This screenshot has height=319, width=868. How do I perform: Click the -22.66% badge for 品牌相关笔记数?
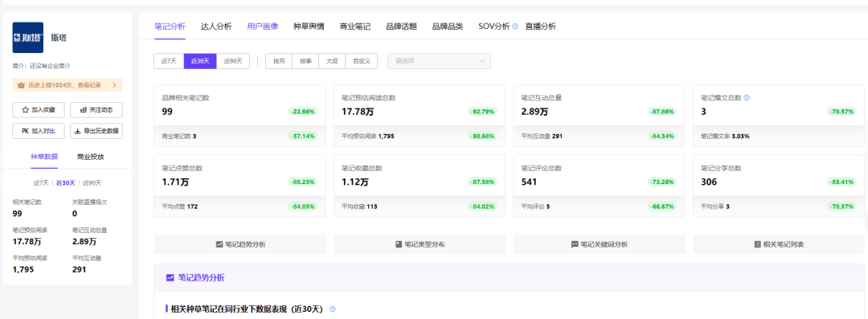coord(302,112)
